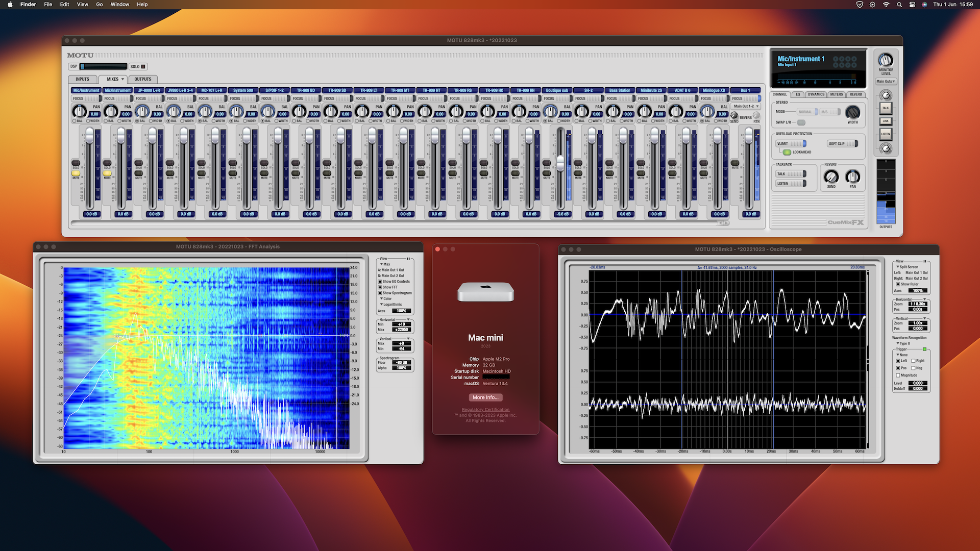Click the Bus 1 master fader handle
Viewport: 980px width, 551px height.
click(749, 136)
